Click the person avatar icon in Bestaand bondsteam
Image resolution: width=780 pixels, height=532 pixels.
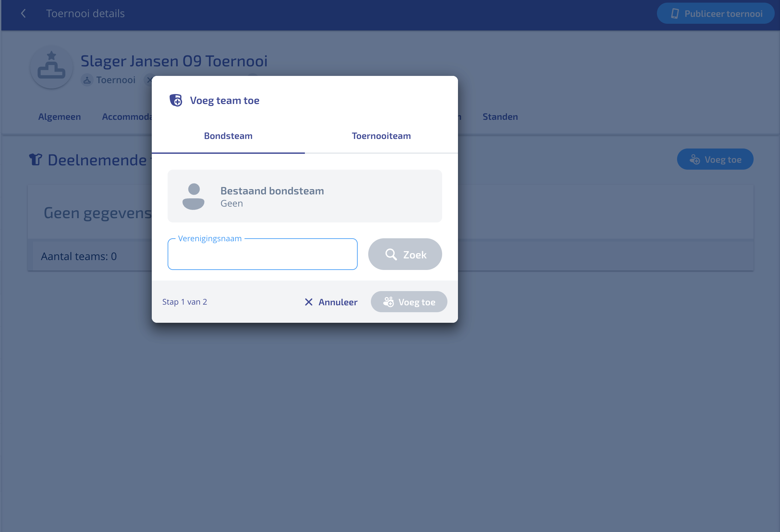pos(193,196)
